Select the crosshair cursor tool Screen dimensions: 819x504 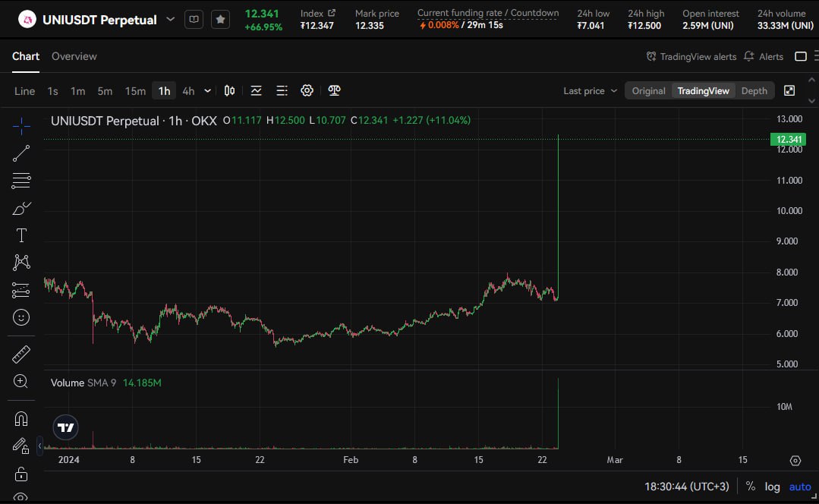coord(21,126)
